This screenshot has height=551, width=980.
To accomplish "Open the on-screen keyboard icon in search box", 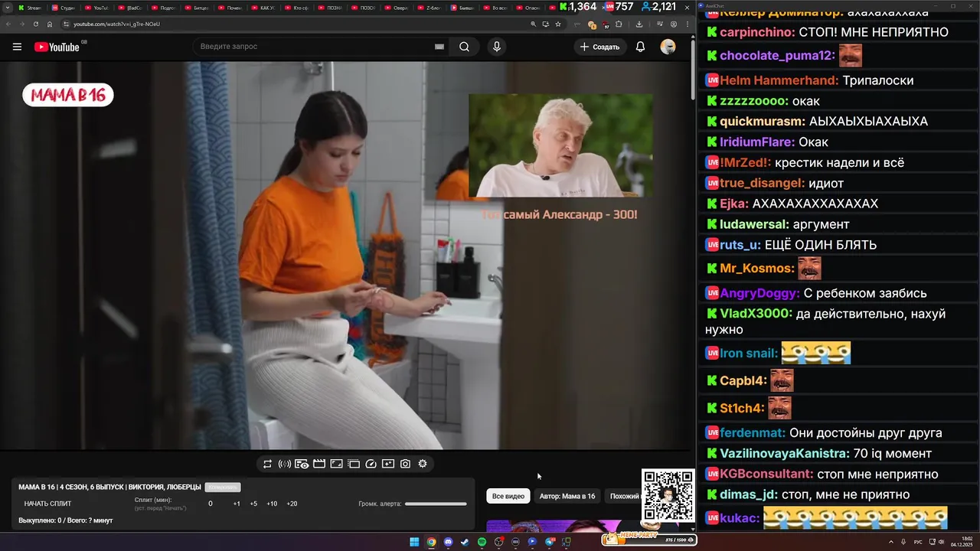I will [x=439, y=47].
